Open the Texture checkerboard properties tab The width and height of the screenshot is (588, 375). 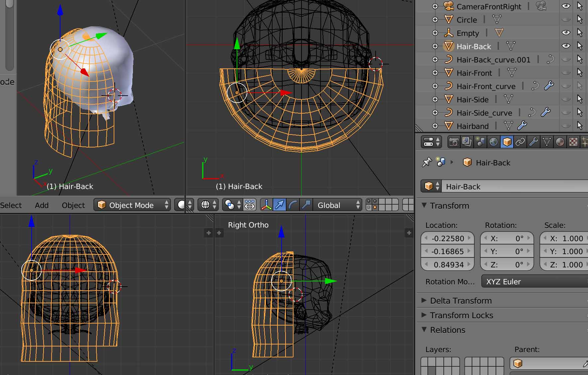(573, 142)
